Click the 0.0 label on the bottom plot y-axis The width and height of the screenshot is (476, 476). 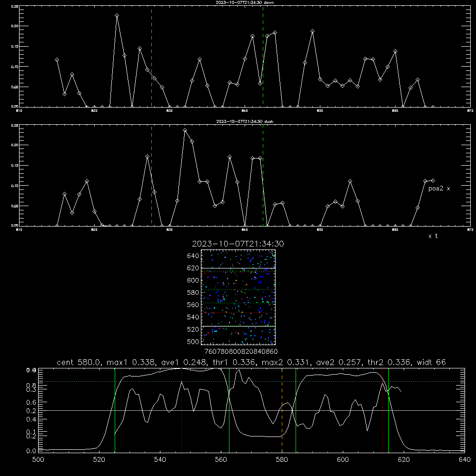coord(31,451)
